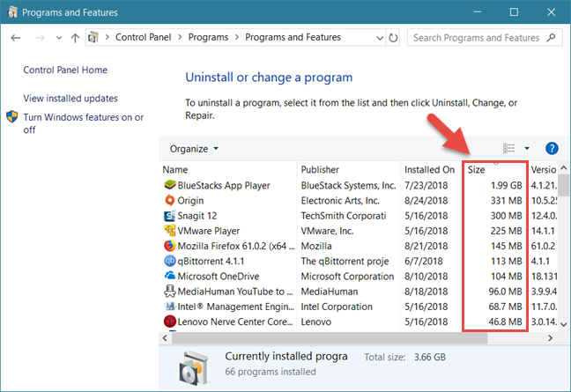Open the recent locations dropdown arrow

[59, 38]
